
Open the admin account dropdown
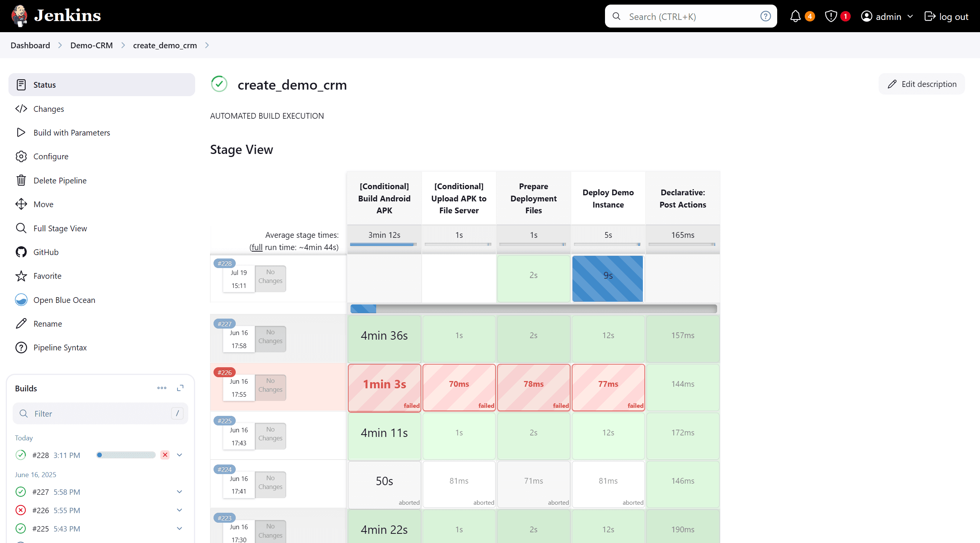tap(887, 16)
